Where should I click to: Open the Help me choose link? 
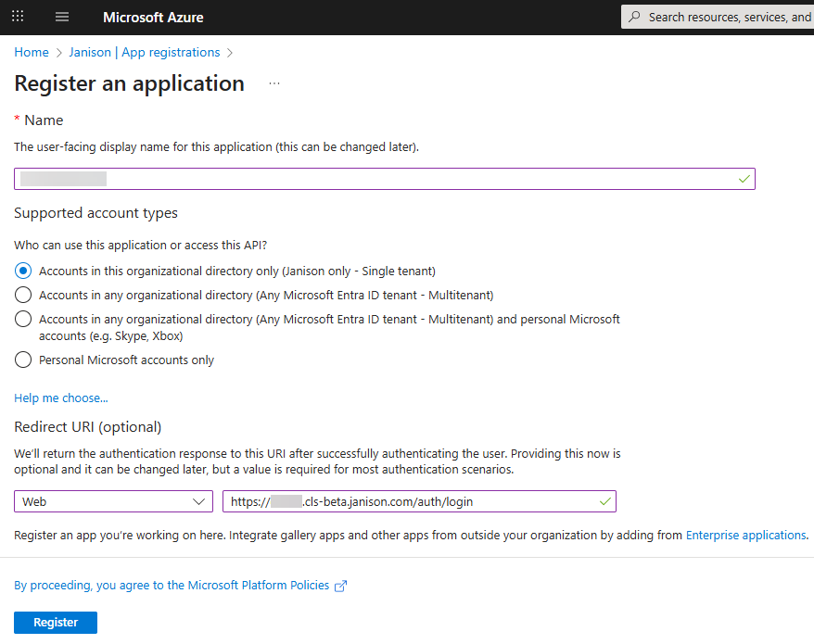[61, 398]
